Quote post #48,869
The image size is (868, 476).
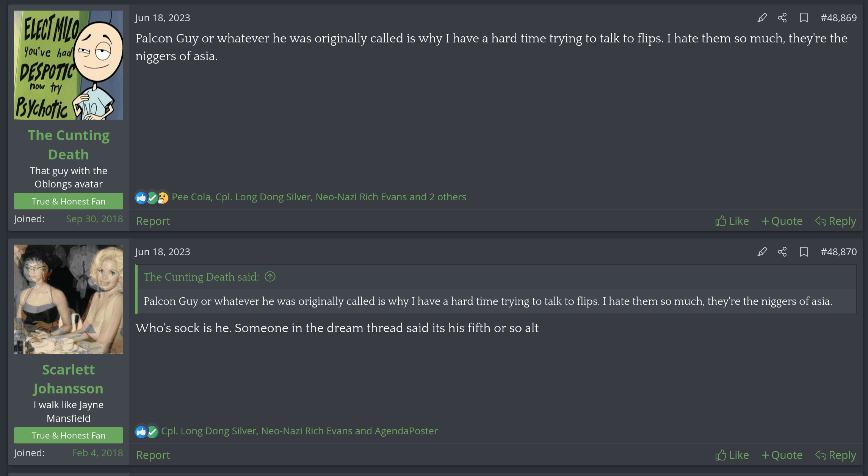(x=782, y=221)
